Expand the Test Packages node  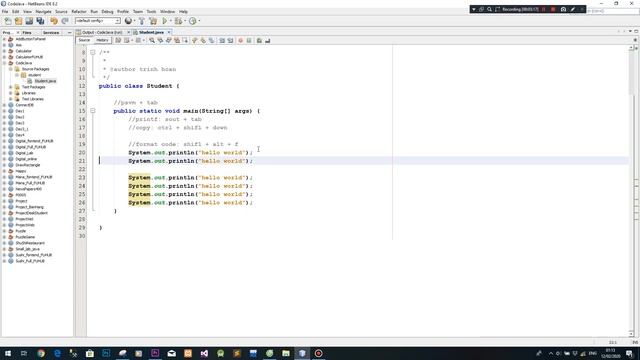tap(11, 87)
